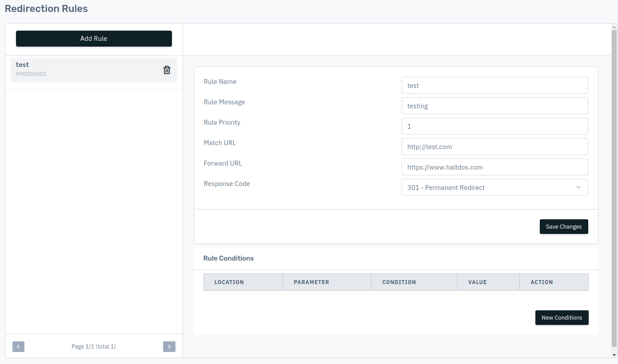Focus the Rule Priority input field
This screenshot has width=618, height=364.
pos(494,126)
